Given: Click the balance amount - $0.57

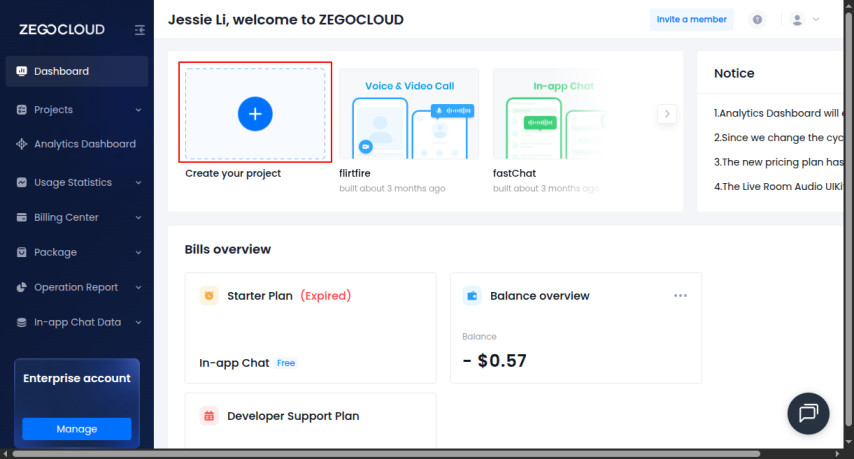Looking at the screenshot, I should (495, 360).
